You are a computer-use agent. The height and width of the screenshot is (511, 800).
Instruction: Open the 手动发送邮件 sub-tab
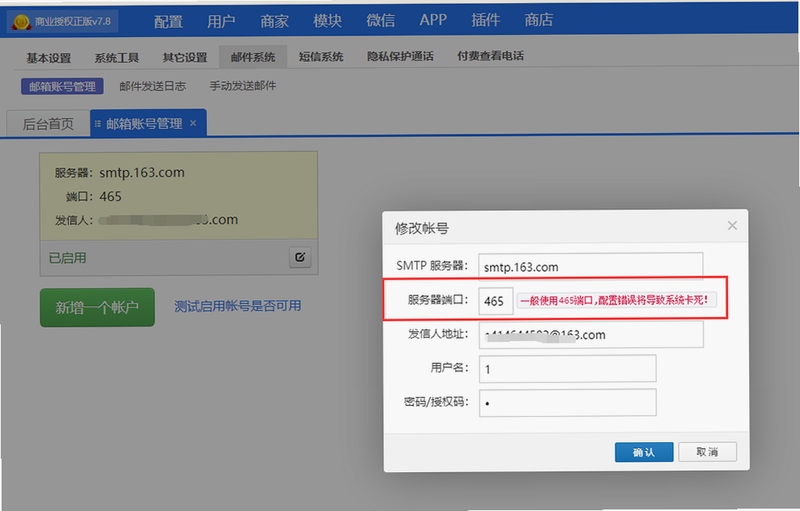coord(243,86)
